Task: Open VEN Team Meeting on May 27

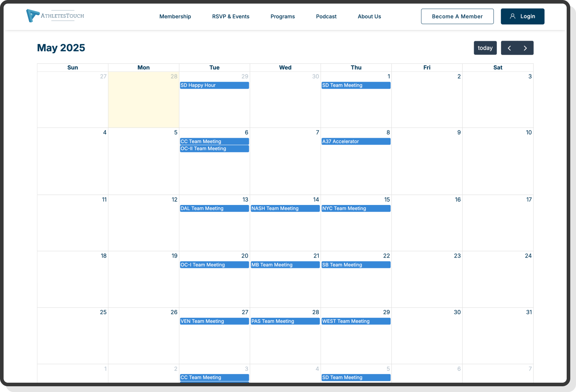Action: pos(214,321)
